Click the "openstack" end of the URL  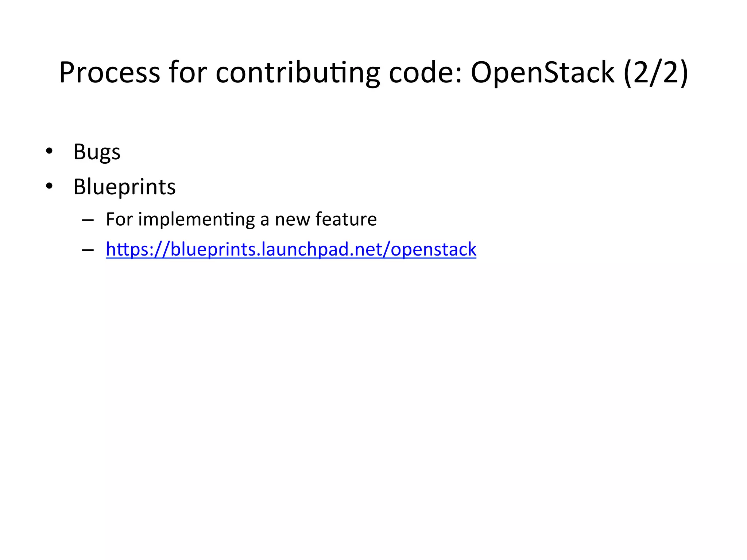[433, 250]
